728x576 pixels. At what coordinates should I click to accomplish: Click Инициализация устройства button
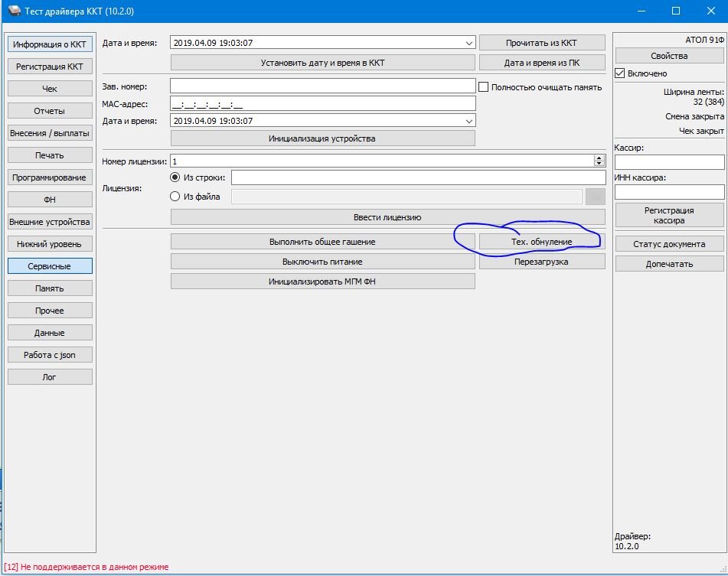tap(323, 138)
